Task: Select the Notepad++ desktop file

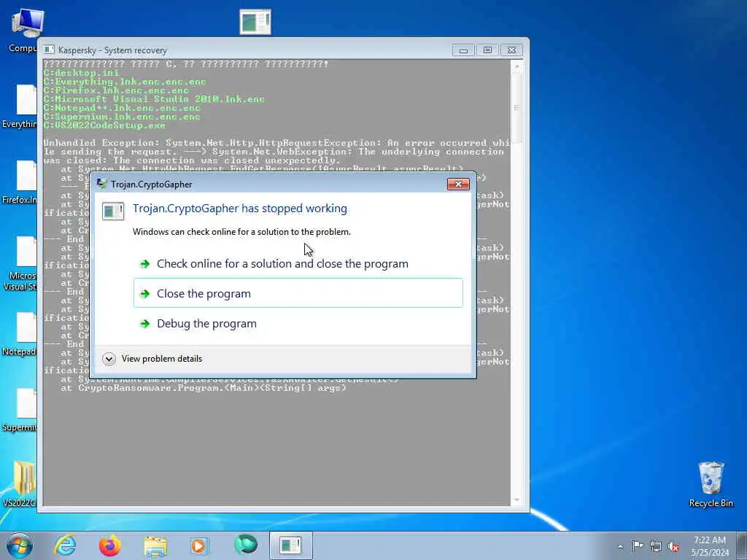Action: pos(20,334)
